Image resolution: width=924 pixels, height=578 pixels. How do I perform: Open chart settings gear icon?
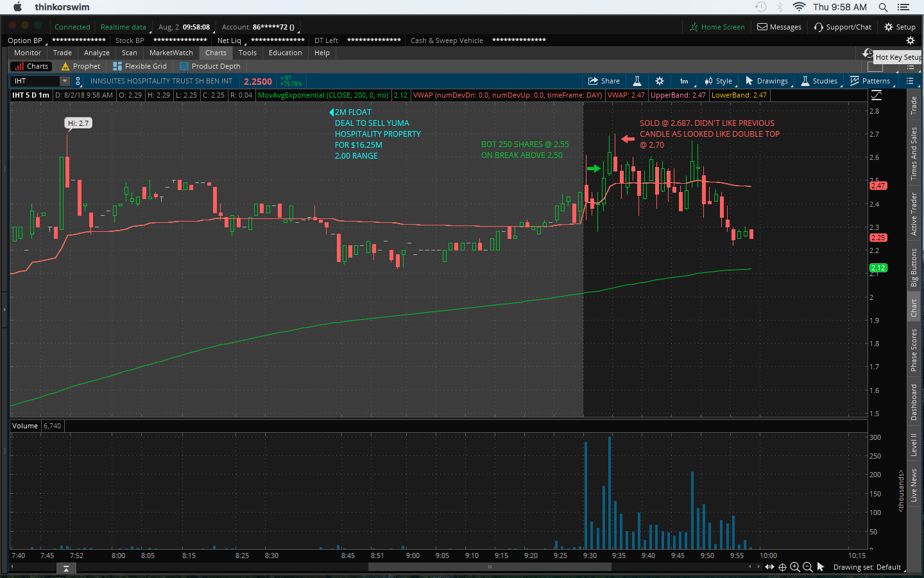660,81
